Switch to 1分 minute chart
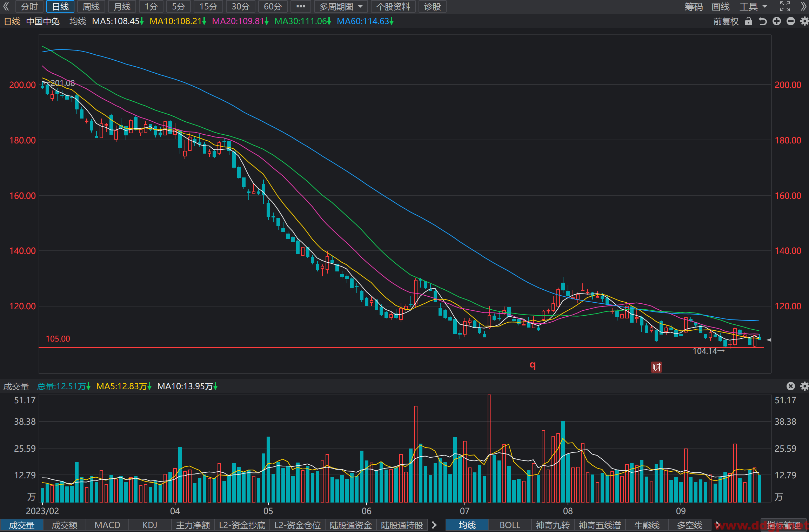809x532 pixels. tap(151, 6)
